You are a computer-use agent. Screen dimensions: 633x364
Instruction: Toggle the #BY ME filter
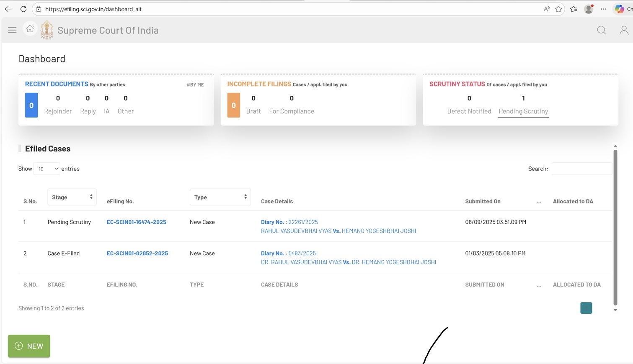[195, 85]
